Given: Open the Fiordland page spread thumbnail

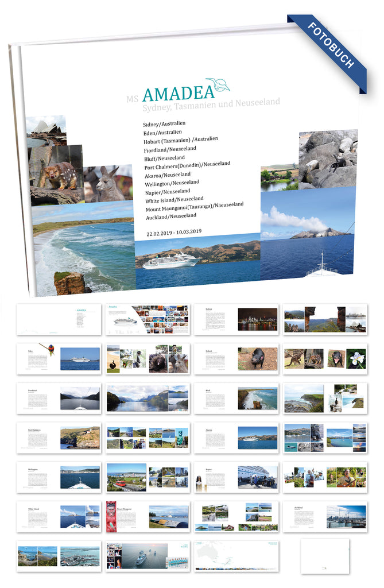Looking at the screenshot, I should (x=59, y=399).
